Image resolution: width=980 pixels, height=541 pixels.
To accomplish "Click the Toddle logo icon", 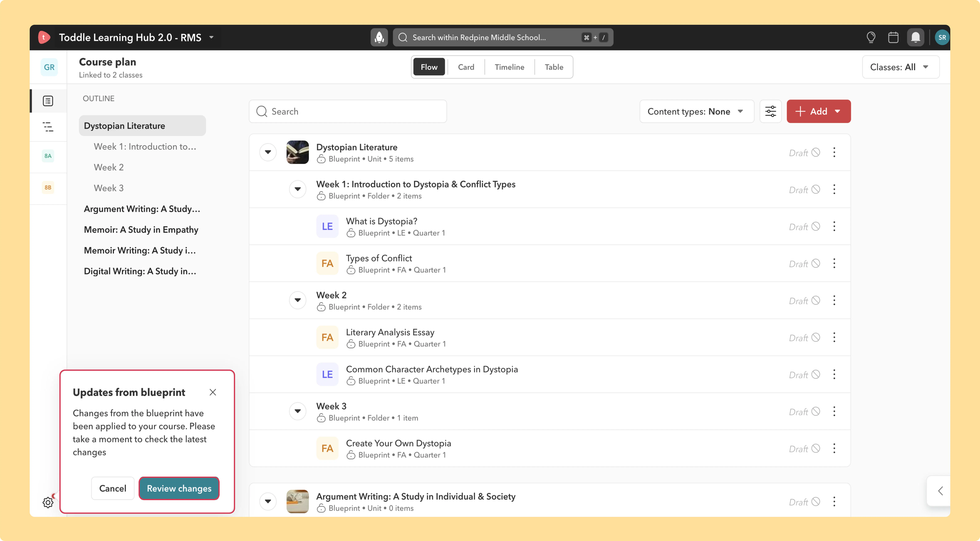I will click(44, 37).
